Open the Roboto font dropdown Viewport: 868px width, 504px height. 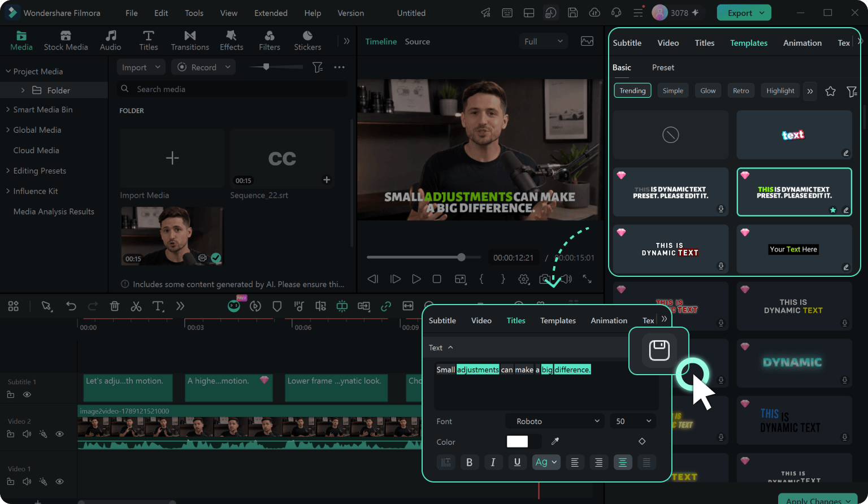click(x=555, y=421)
